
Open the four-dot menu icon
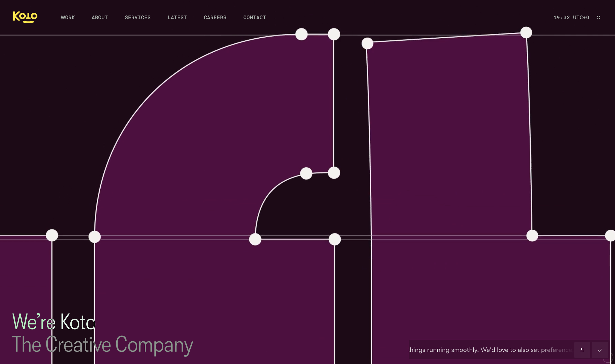pyautogui.click(x=599, y=17)
